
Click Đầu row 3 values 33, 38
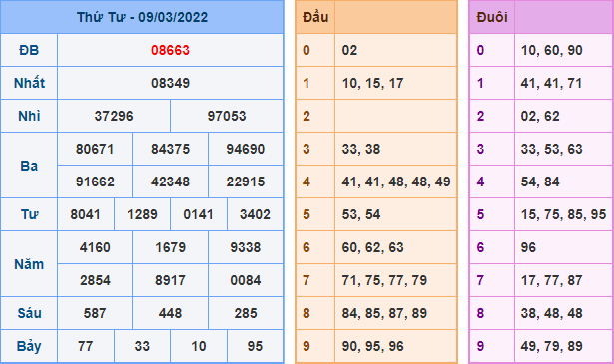click(361, 149)
